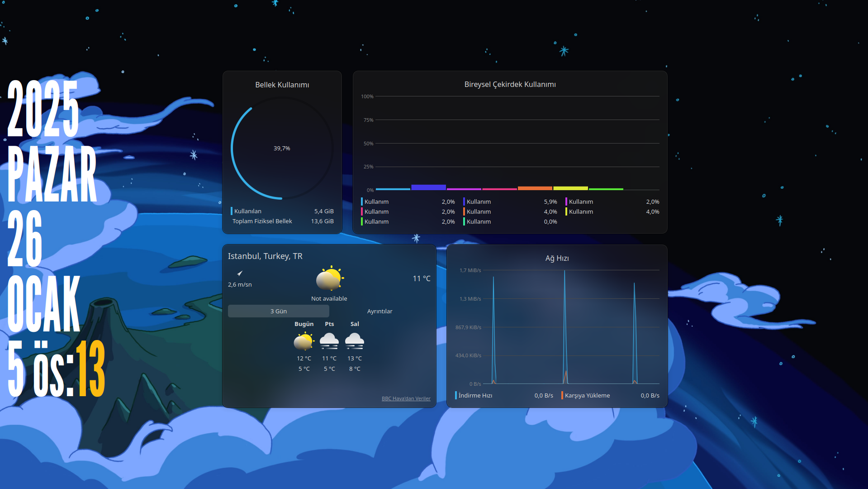This screenshot has height=489, width=868.
Task: Click the PAZAR weekday on the clock widget
Action: coord(52,174)
